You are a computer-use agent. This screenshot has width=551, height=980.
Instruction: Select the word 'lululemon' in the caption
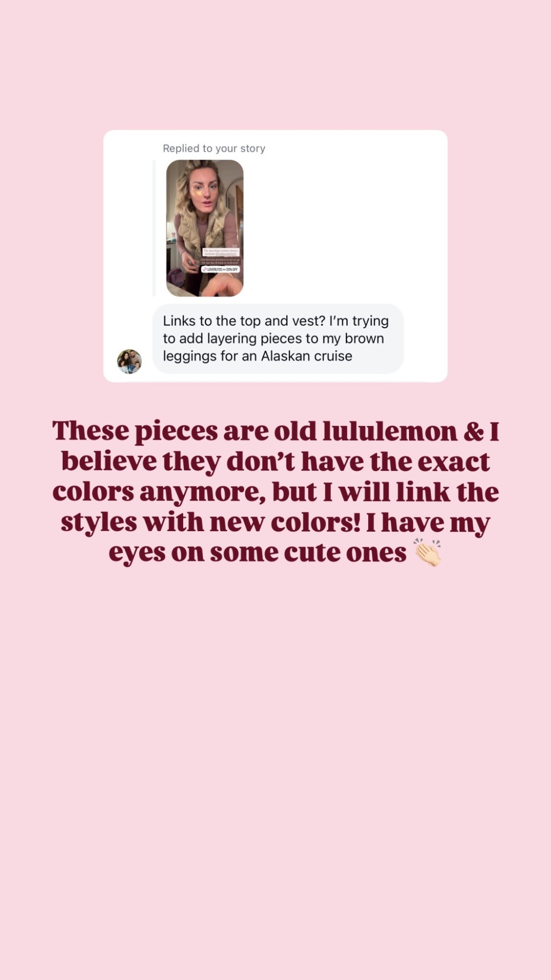390,431
